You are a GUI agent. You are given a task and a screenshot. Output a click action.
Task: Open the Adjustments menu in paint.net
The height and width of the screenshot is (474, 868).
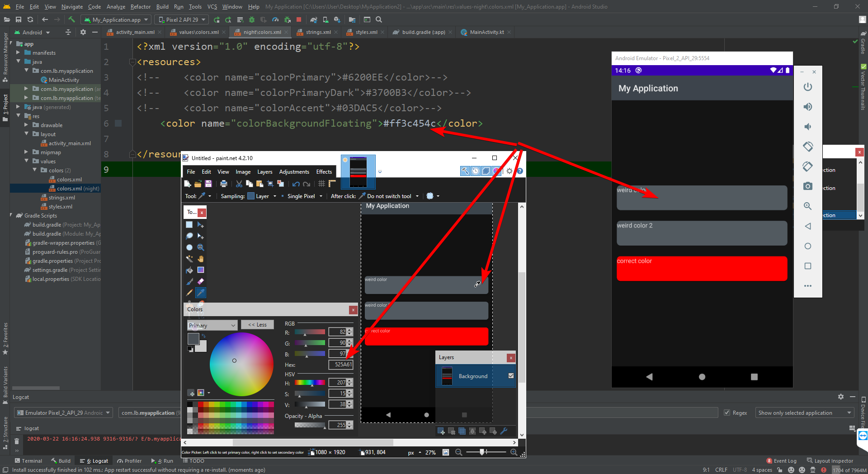tap(294, 172)
